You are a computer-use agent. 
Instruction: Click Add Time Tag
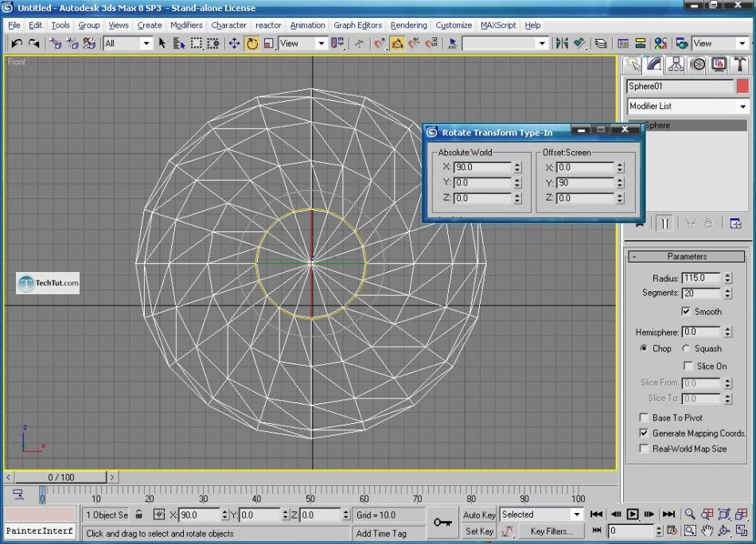point(381,534)
